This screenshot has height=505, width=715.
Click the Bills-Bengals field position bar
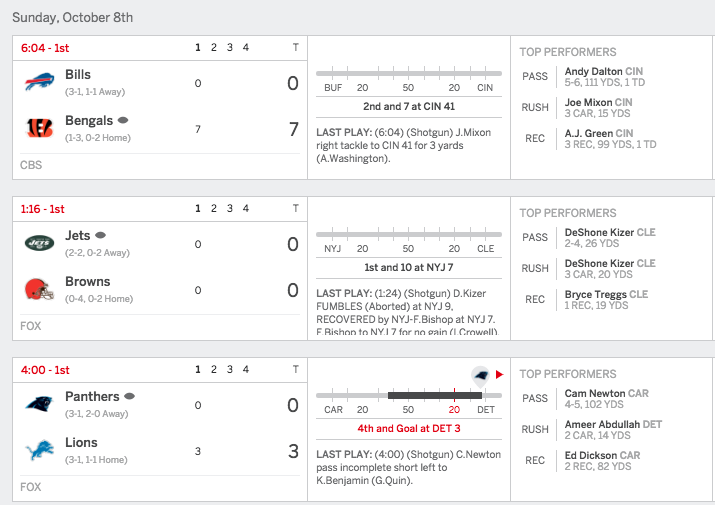coord(409,73)
